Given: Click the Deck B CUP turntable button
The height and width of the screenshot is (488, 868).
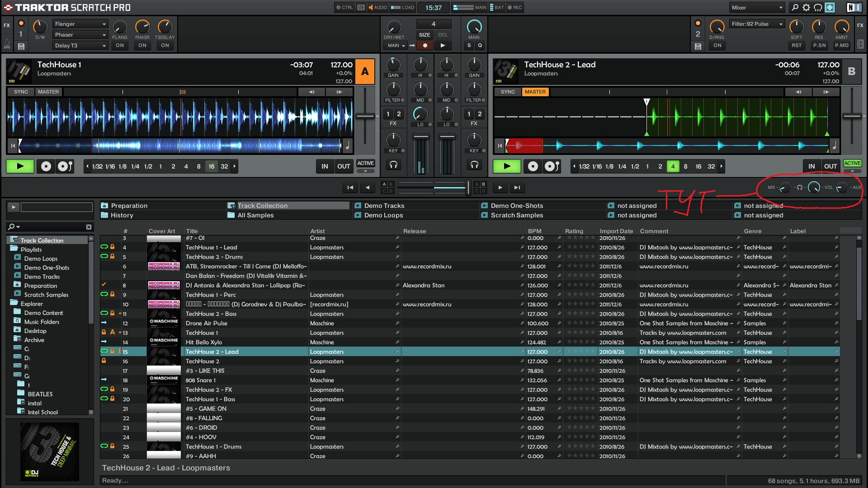Looking at the screenshot, I should tap(552, 166).
